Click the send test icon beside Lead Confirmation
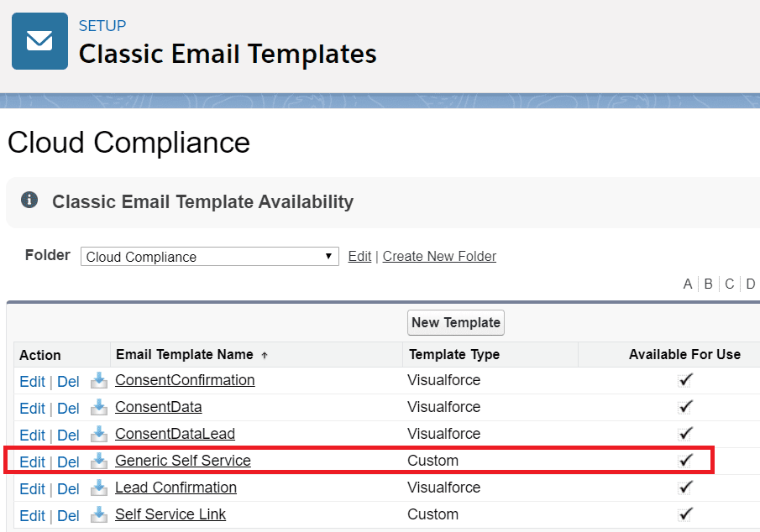This screenshot has width=760, height=532. point(98,488)
